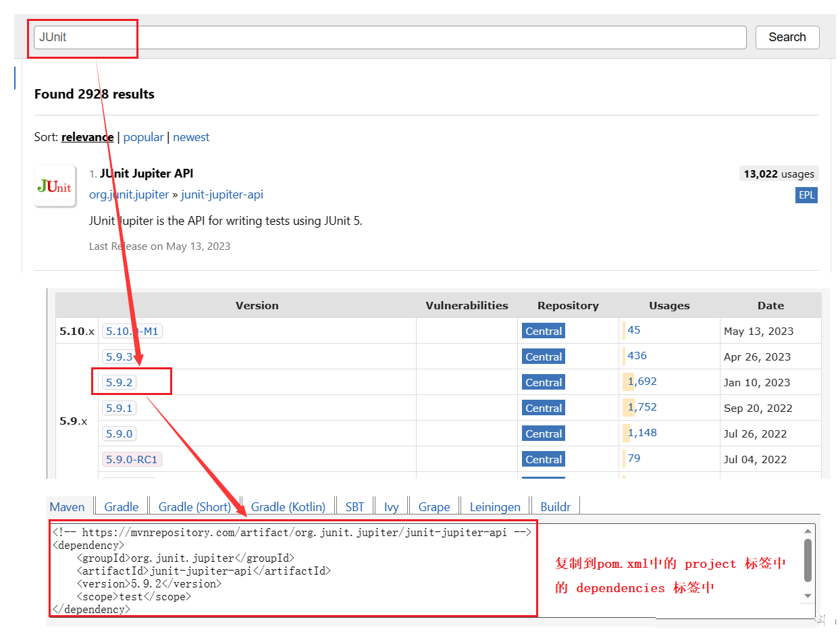Click the JUnit logo thumbnail
This screenshot has height=632, width=840.
55,186
